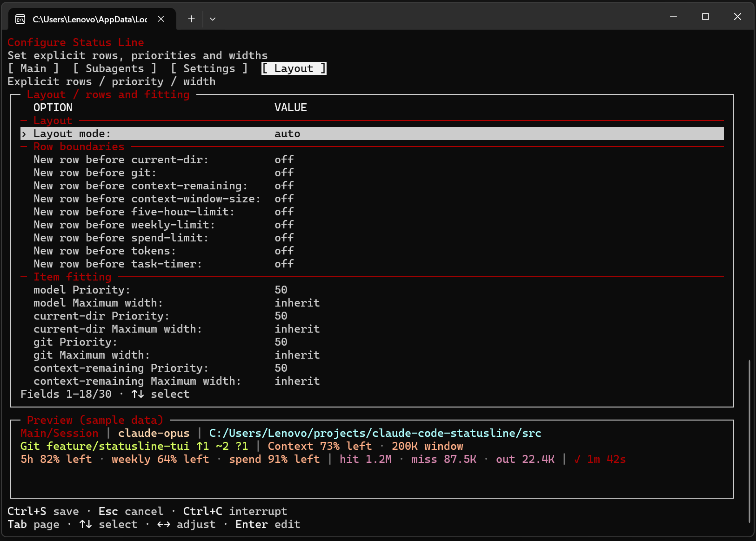Open the new tab profile dropdown
This screenshot has width=756, height=541.
coord(213,19)
